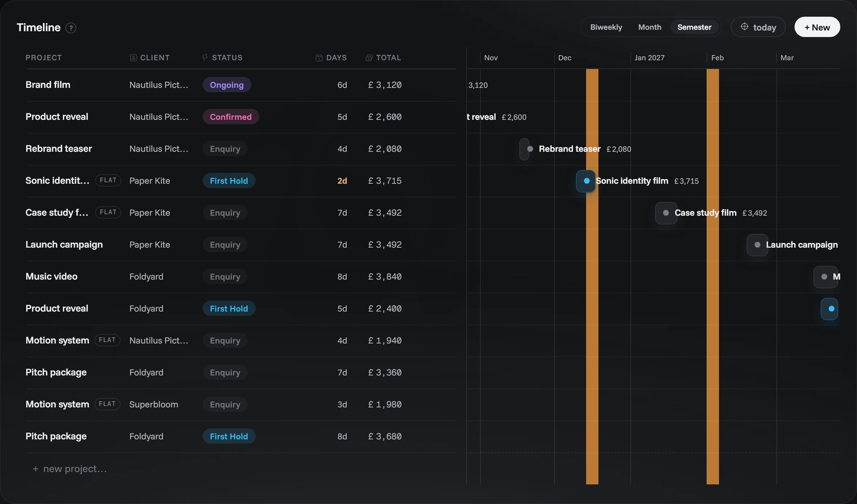Switch to Month view
857x504 pixels.
(x=650, y=27)
